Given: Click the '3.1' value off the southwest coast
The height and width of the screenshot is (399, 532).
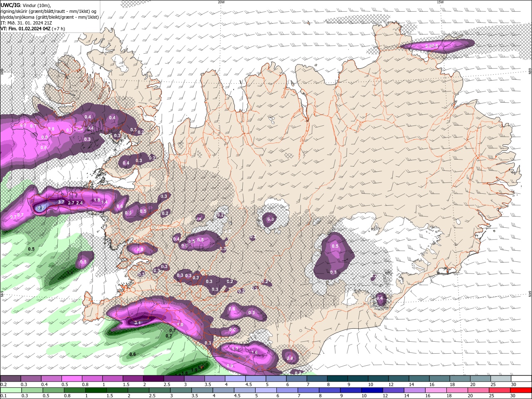Looking at the screenshot, I should [x=138, y=323].
